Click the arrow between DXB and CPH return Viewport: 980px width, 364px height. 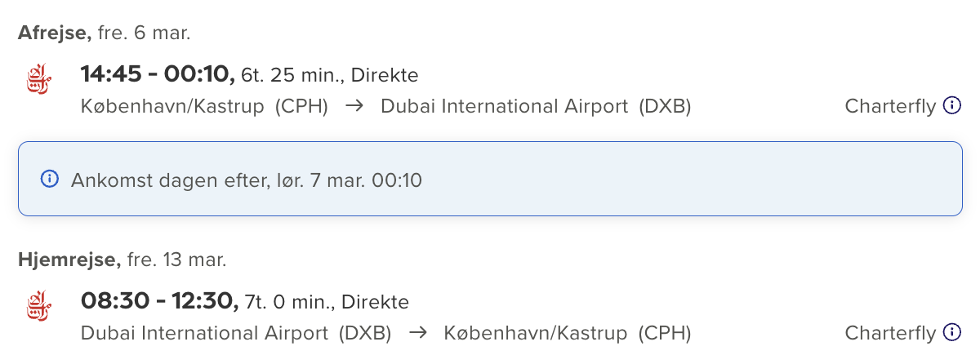pos(417,333)
